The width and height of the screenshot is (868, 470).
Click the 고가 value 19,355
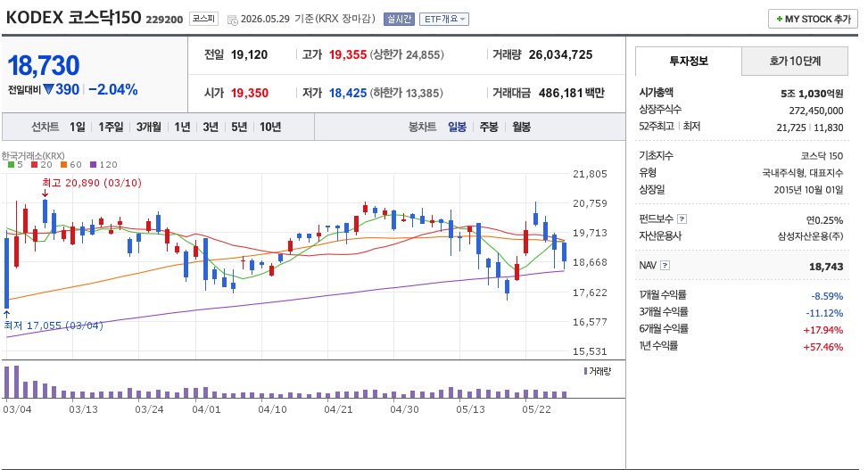tap(348, 54)
